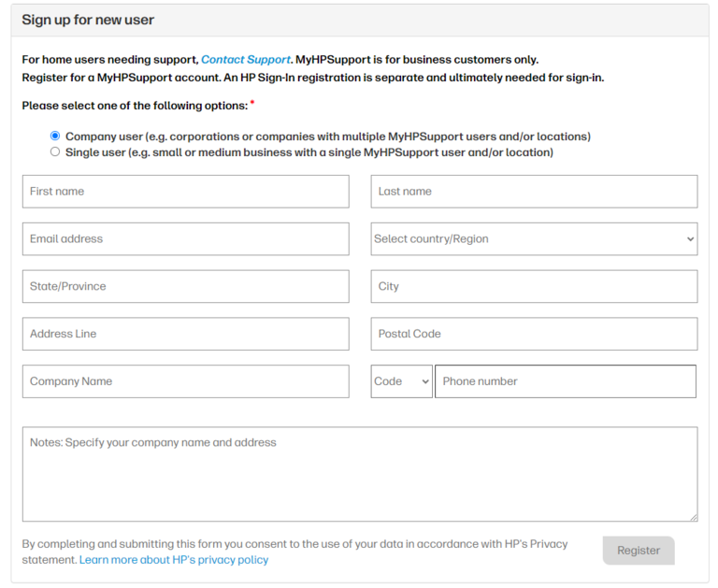The image size is (718, 588).
Task: Focus the Address Line field
Action: [185, 334]
